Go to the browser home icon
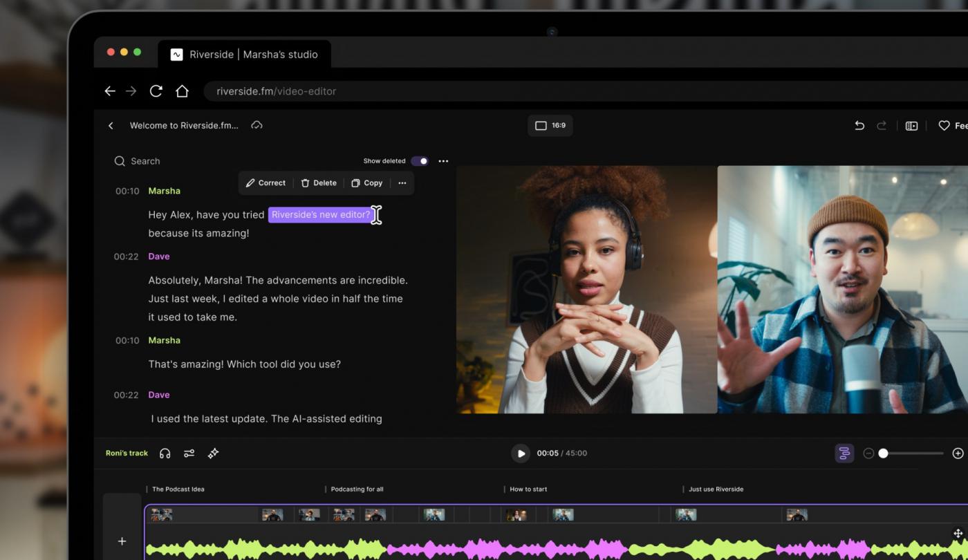Viewport: 968px width, 560px height. 182,91
